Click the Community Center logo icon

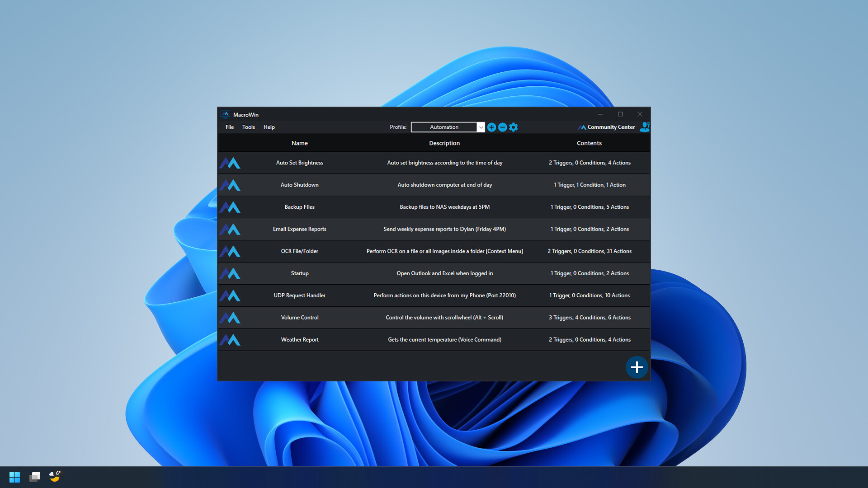581,127
